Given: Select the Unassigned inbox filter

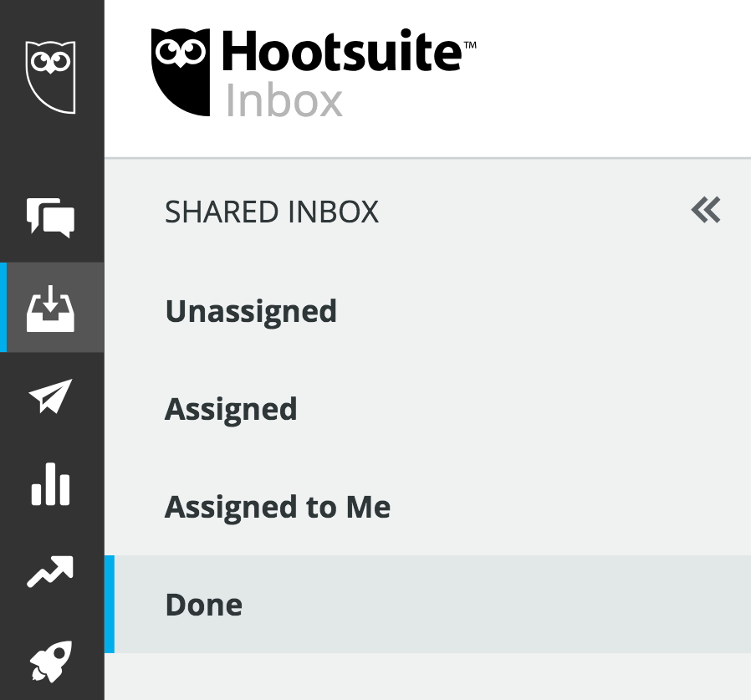Looking at the screenshot, I should click(251, 311).
